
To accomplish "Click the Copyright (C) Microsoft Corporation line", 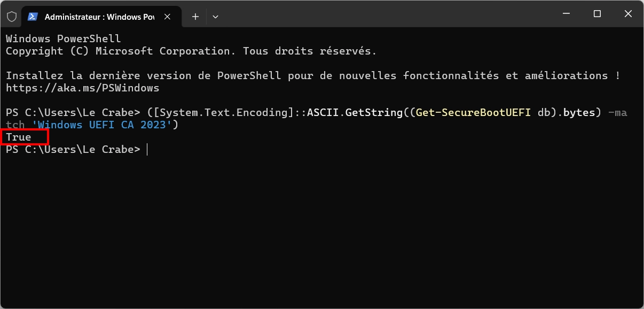I will [191, 51].
